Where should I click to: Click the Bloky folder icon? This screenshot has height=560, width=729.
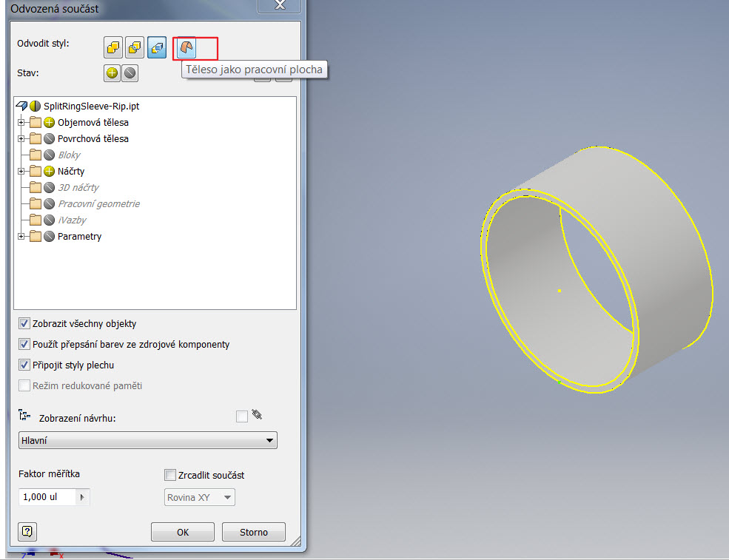tap(36, 155)
